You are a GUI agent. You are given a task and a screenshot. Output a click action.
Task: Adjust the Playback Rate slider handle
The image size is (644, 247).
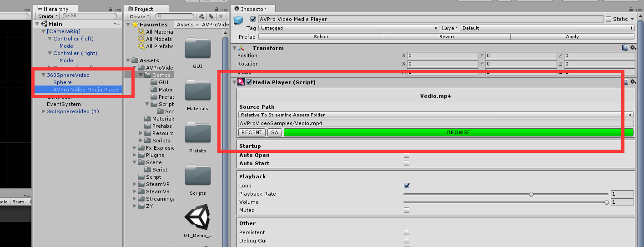point(531,194)
